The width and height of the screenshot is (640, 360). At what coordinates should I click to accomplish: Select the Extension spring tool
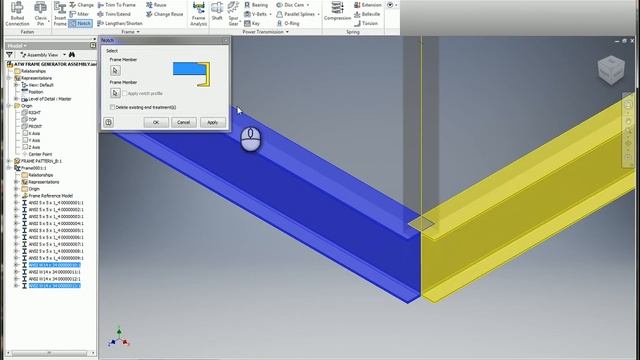367,5
